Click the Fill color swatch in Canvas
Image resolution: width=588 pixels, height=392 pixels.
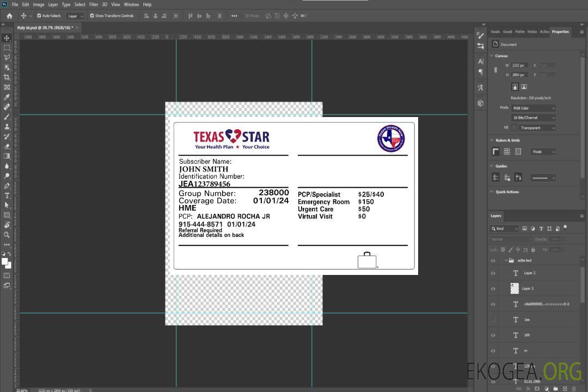(514, 128)
